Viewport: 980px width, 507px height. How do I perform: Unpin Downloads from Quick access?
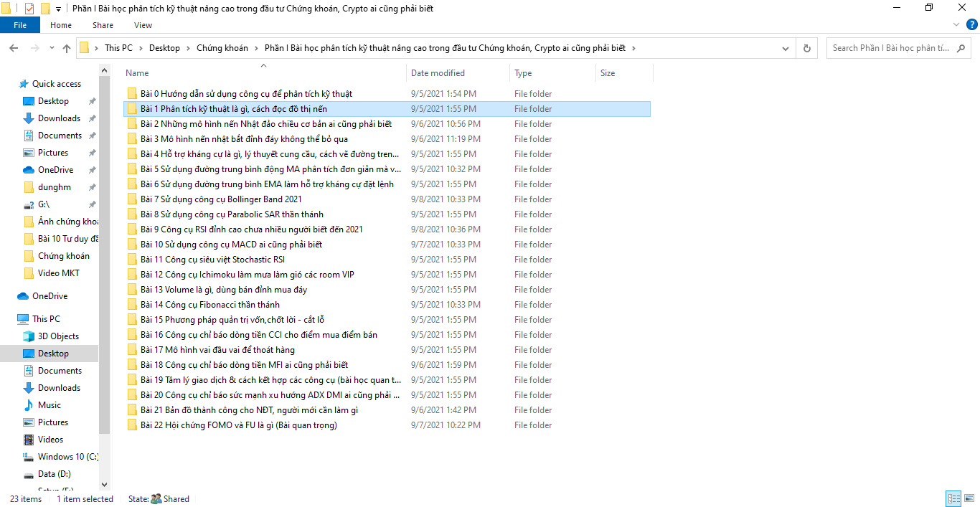(92, 118)
